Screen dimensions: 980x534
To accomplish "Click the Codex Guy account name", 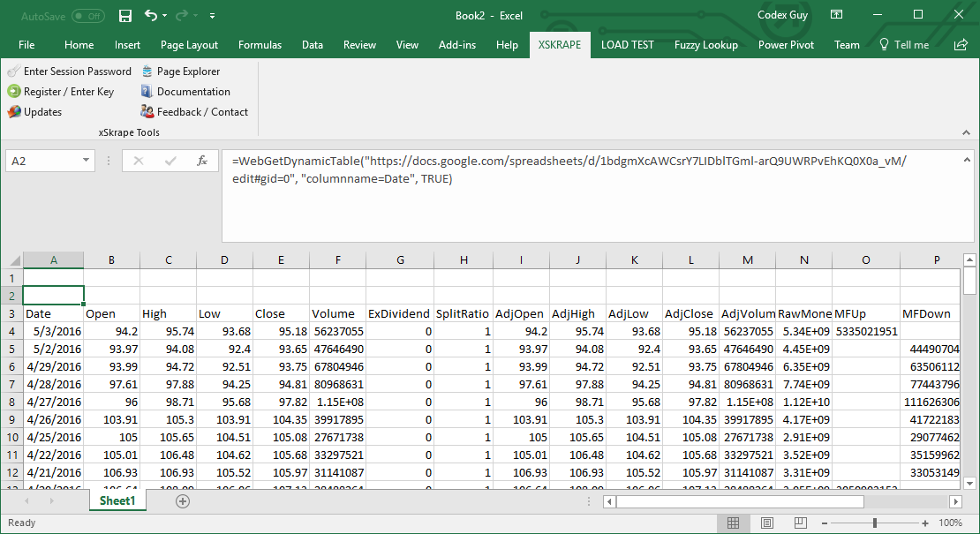I will pyautogui.click(x=782, y=15).
